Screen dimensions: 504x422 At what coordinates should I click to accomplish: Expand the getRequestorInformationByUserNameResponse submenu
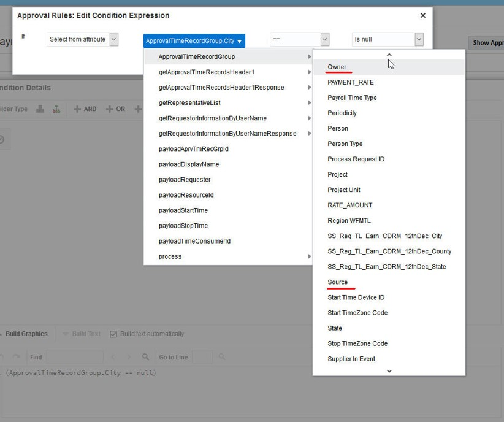[x=228, y=134]
